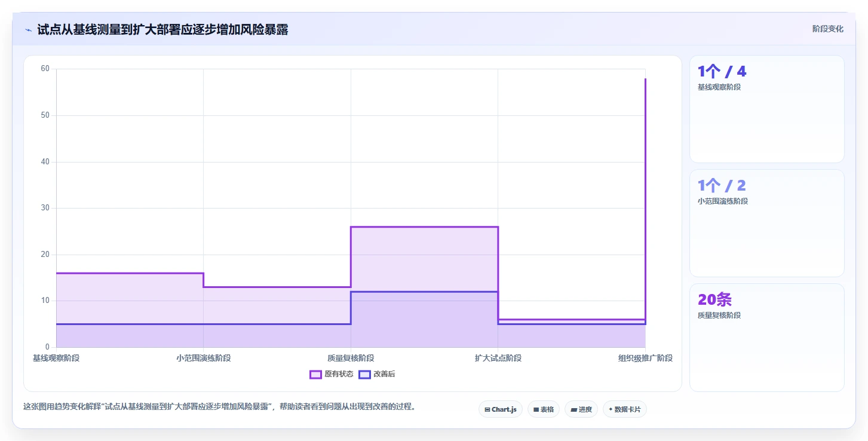Click the 组织级推广阶段 x-axis label
This screenshot has width=868, height=441.
click(x=645, y=358)
